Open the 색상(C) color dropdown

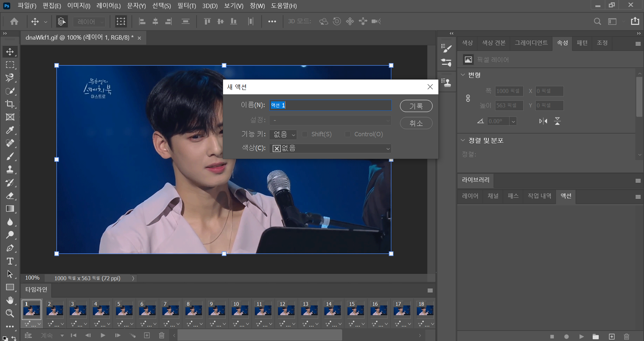(330, 148)
